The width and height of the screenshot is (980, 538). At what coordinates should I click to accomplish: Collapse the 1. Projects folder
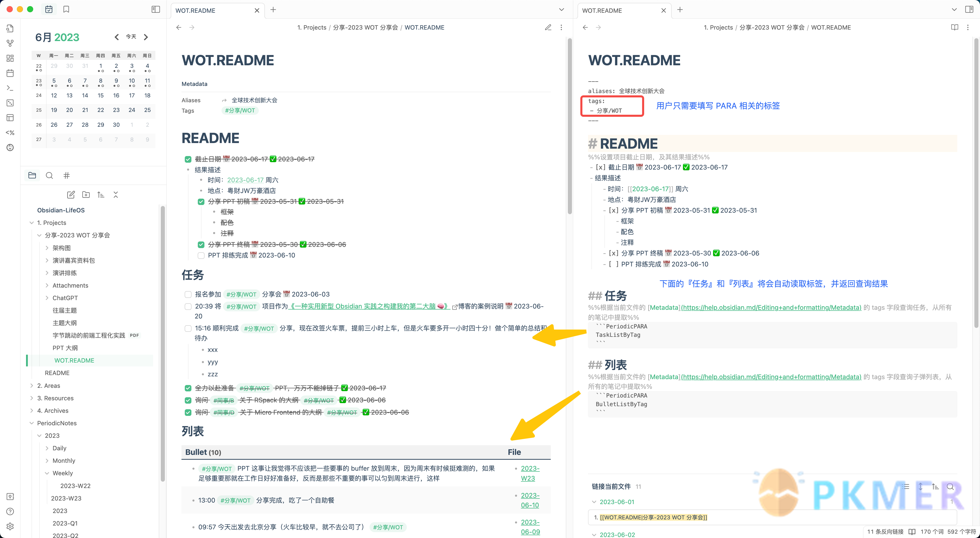pos(32,223)
